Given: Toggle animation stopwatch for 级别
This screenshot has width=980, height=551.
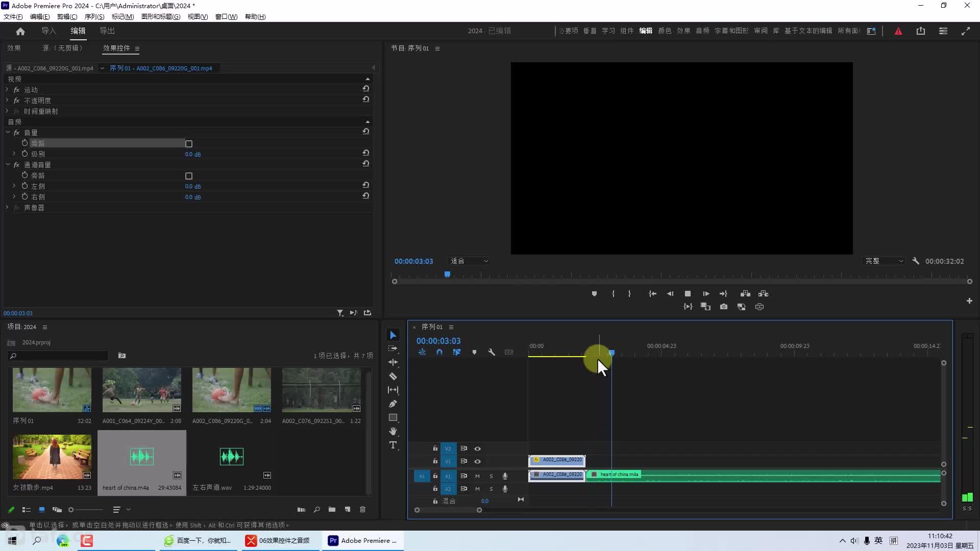Looking at the screenshot, I should click(24, 154).
